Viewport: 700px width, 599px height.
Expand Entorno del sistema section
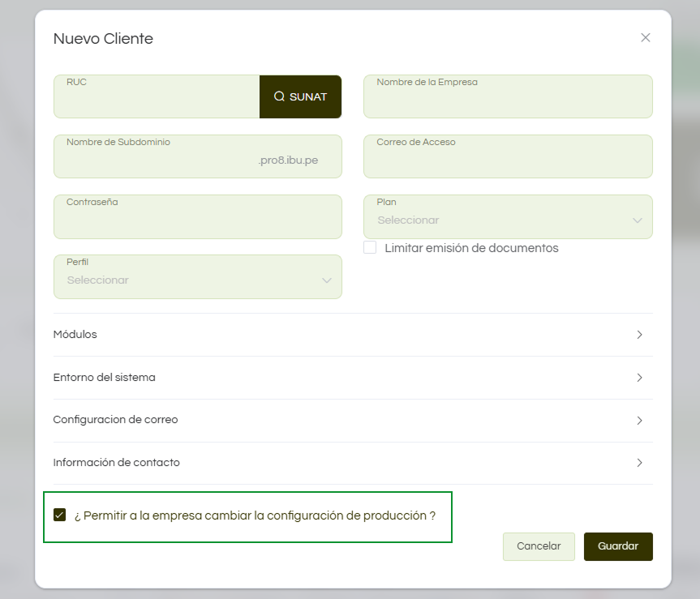coord(352,378)
